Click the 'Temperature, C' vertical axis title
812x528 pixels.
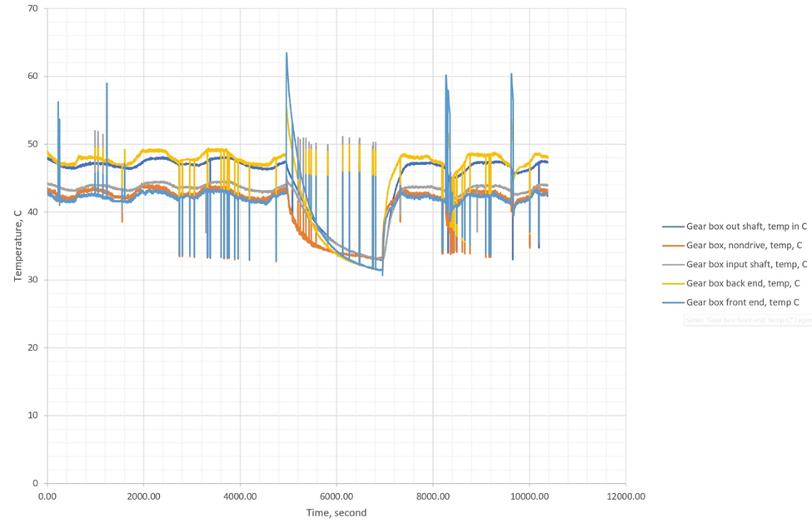(17, 246)
